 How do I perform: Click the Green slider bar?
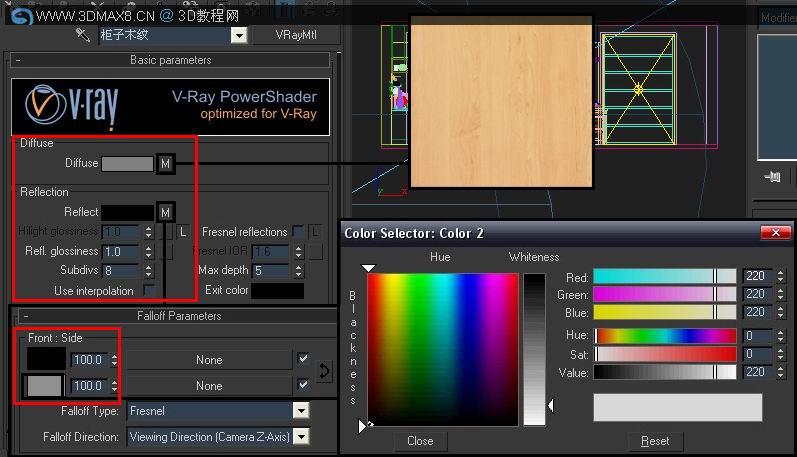pyautogui.click(x=664, y=294)
